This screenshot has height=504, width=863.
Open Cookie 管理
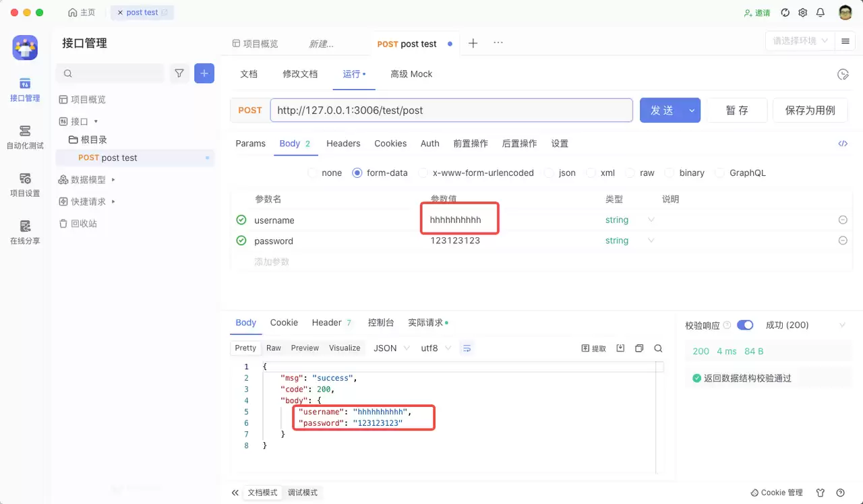(x=777, y=493)
